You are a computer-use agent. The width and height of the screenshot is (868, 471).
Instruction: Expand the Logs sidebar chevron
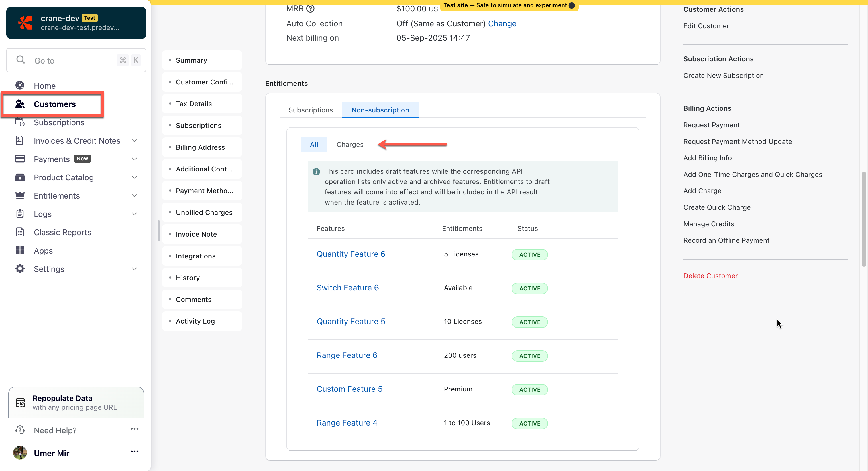click(x=134, y=214)
